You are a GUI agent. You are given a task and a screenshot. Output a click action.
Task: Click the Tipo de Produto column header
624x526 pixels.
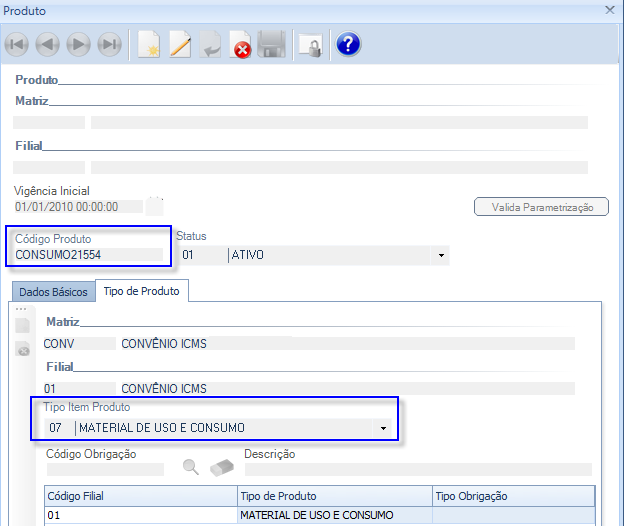tap(335, 496)
